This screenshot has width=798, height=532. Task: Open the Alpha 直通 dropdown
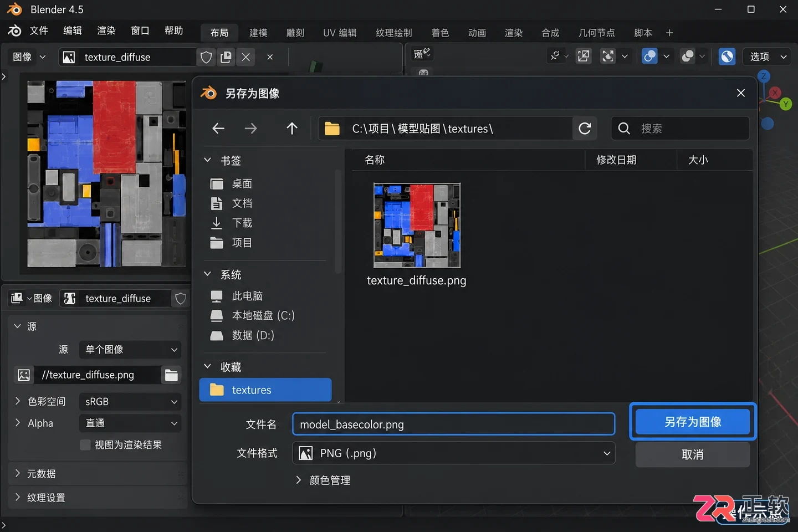tap(130, 423)
